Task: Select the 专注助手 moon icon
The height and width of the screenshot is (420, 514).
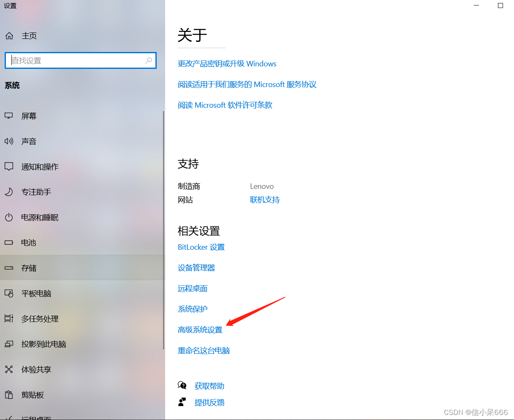Action: 9,192
